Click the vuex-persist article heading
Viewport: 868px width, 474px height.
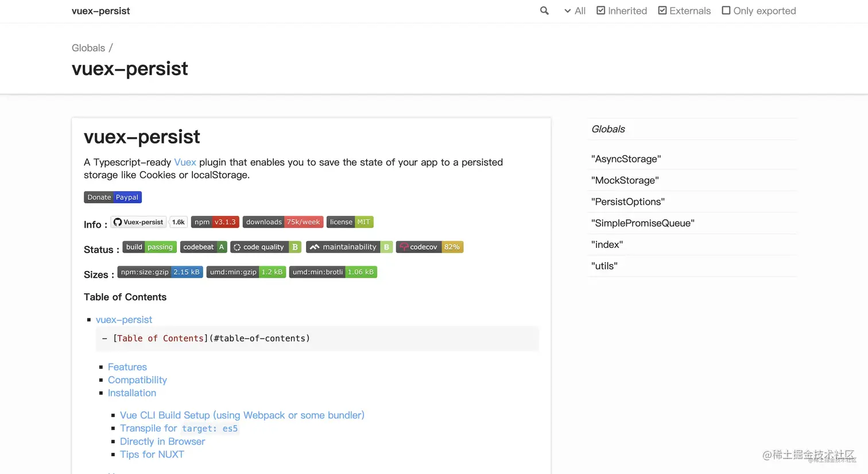[x=142, y=137]
